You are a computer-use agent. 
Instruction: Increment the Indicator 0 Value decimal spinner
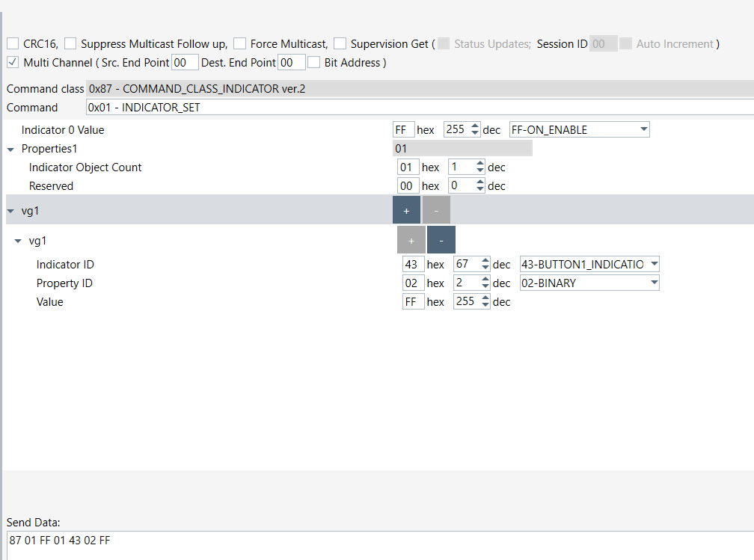coord(476,126)
